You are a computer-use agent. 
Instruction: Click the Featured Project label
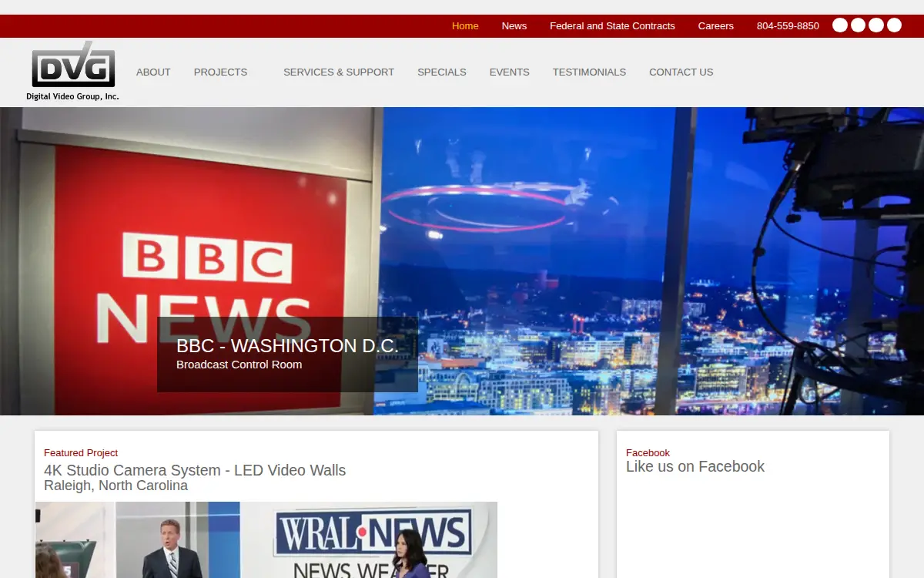(81, 453)
